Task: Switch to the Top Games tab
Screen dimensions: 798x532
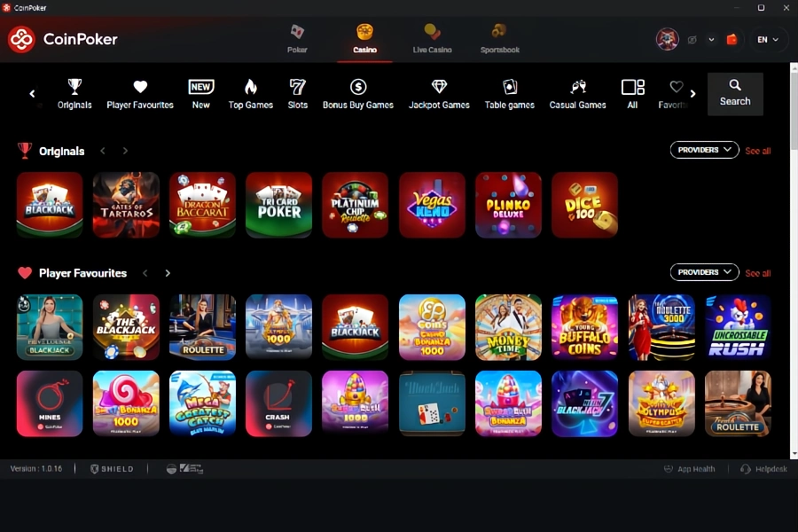Action: point(250,87)
